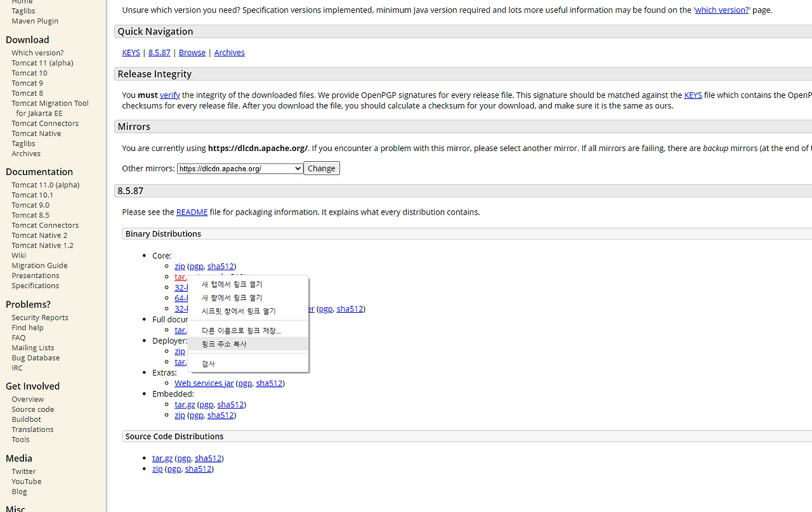
Task: Open Specifications sidebar link
Action: (x=35, y=286)
